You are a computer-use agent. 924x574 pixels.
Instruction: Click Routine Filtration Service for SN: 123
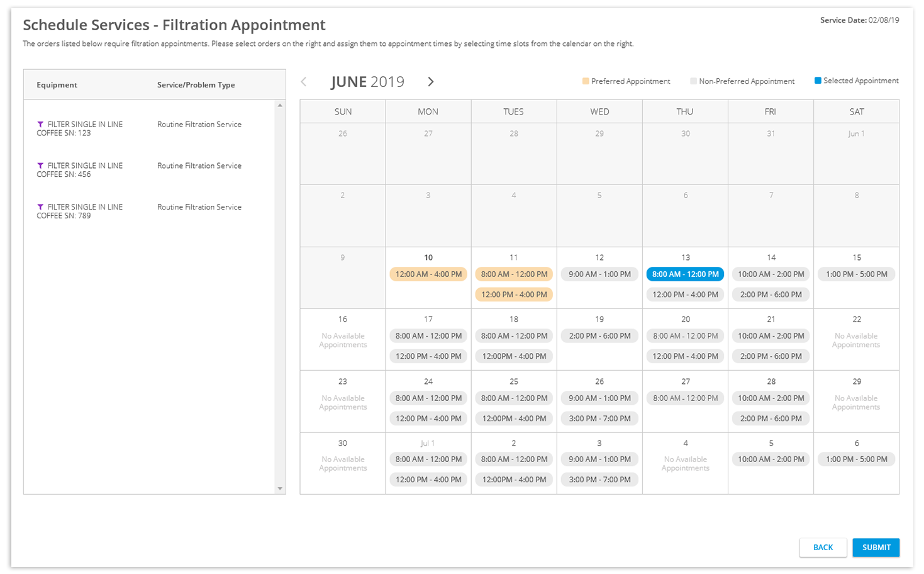(199, 125)
